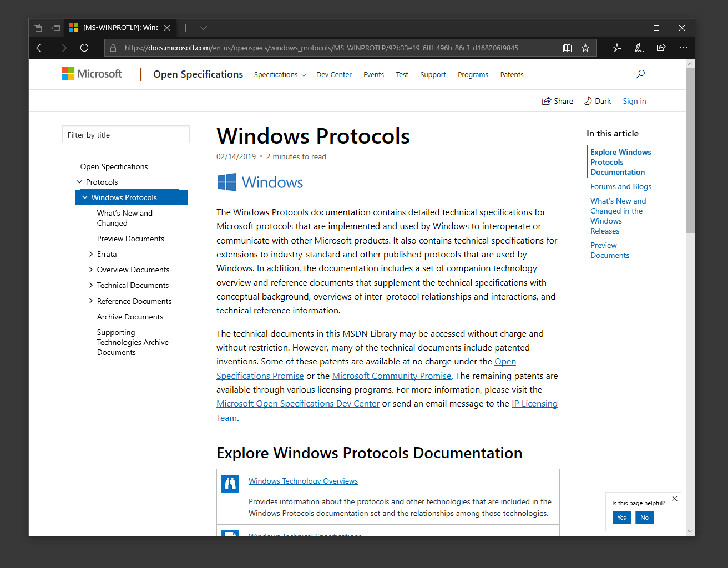728x568 pixels.
Task: Collapse Windows Protocols tree node
Action: 85,197
